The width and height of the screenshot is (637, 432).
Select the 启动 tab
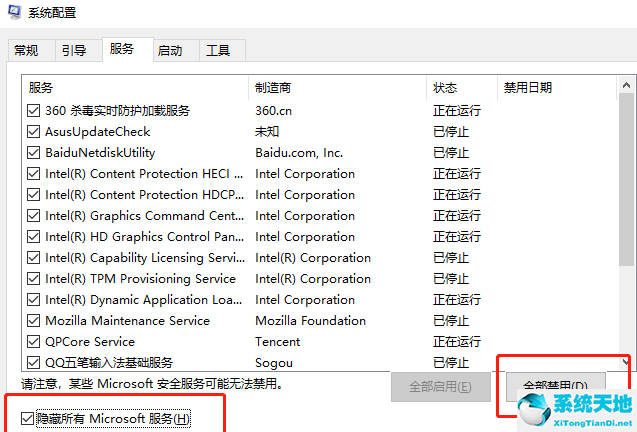pyautogui.click(x=170, y=50)
